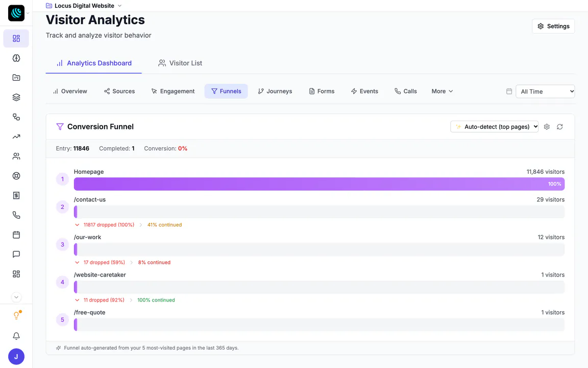Open the workspace chevron beside the logo
The image size is (588, 368).
pos(28,13)
